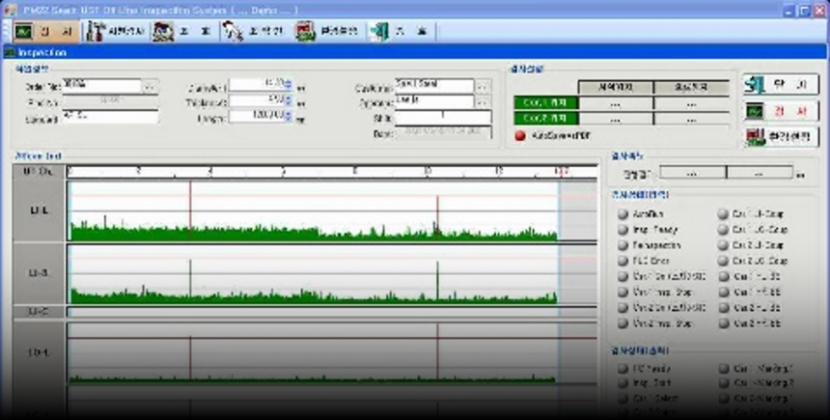Click the right-panel settings button with red-green icon
This screenshot has height=420, width=830.
tap(780, 137)
